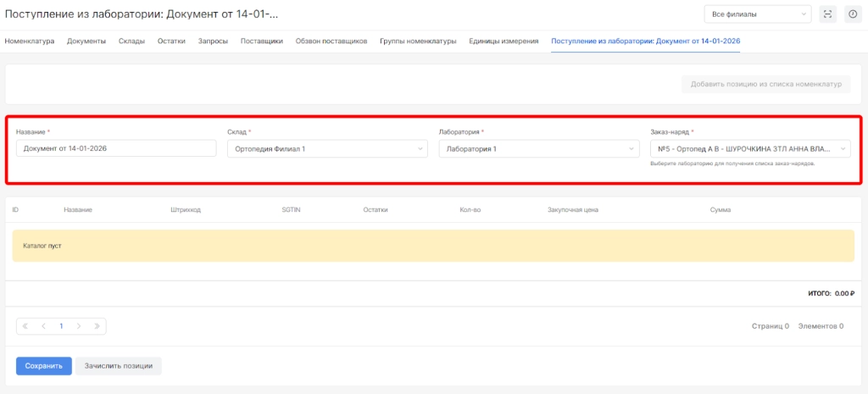Screen dimensions: 868x394
Task: Open the Остатки tab
Action: click(x=171, y=41)
